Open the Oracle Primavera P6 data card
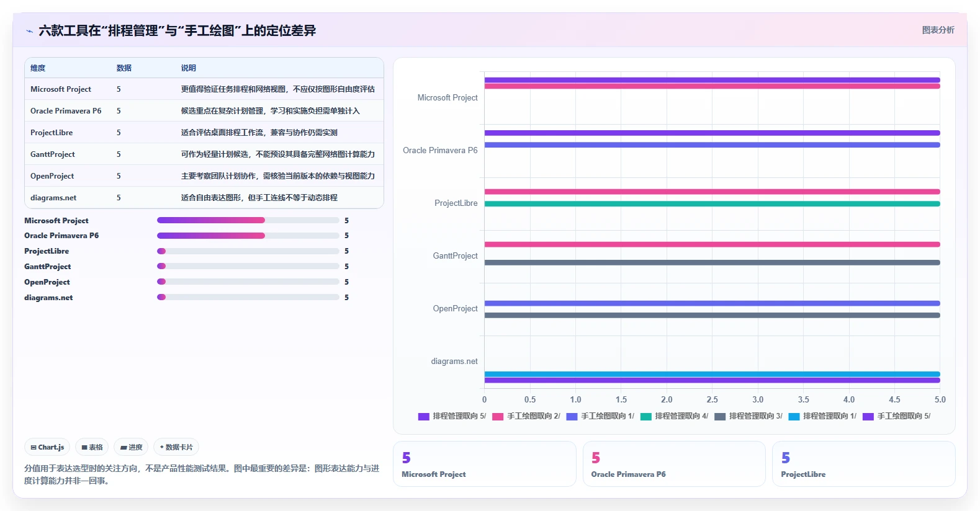The height and width of the screenshot is (511, 980). click(674, 464)
